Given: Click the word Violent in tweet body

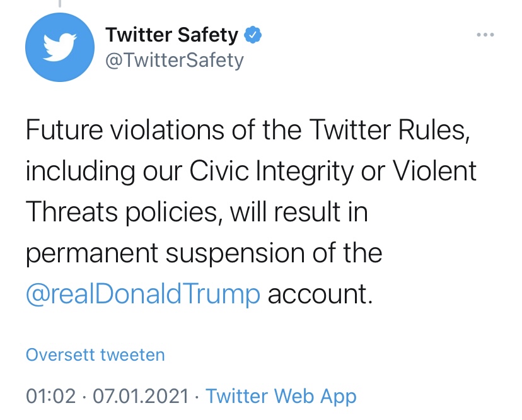Looking at the screenshot, I should [434, 172].
